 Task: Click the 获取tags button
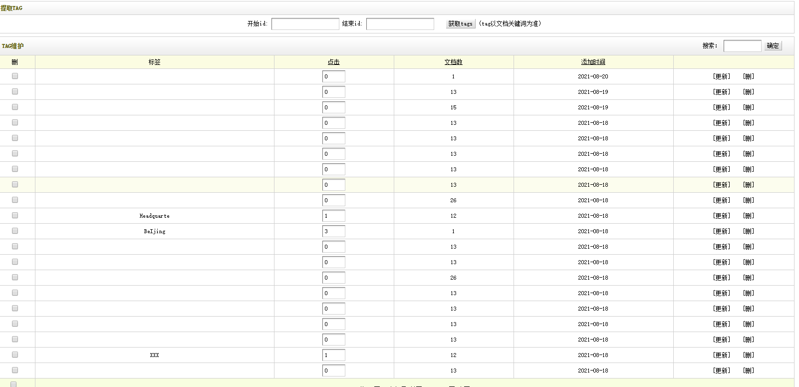pos(461,24)
